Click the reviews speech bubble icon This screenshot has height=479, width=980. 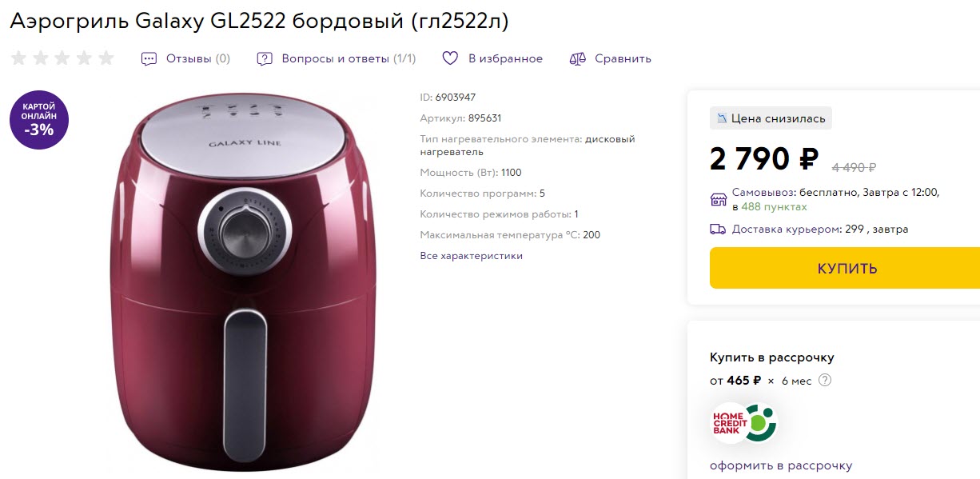pos(147,58)
